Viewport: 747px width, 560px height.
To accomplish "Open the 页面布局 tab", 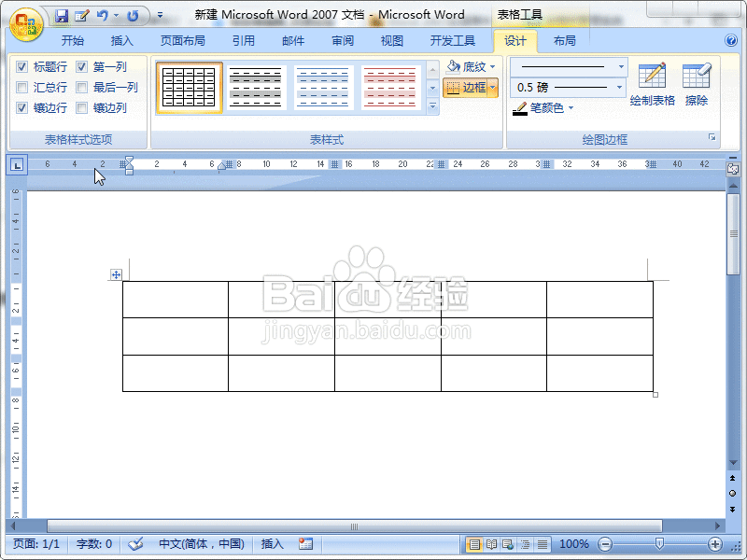I will pyautogui.click(x=182, y=41).
